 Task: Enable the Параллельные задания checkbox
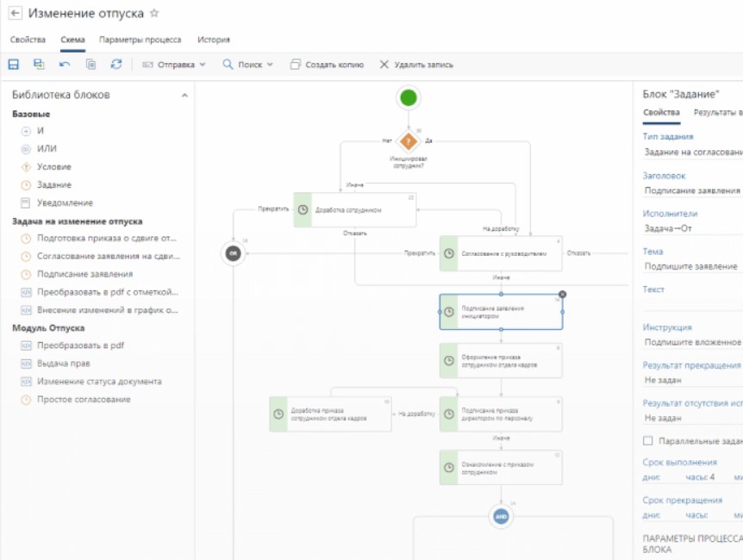(648, 441)
